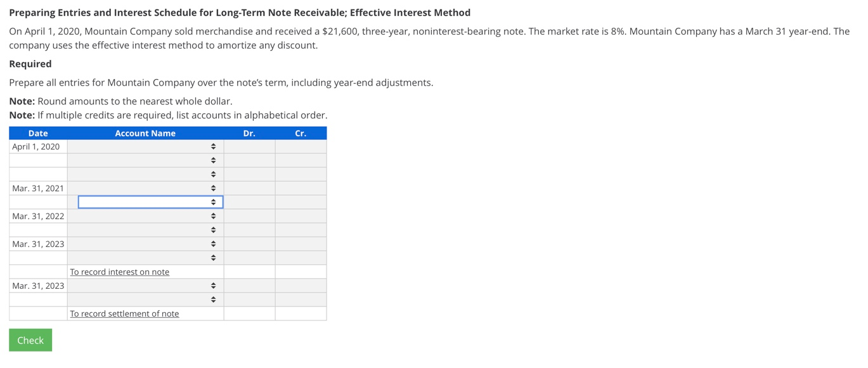Click the Dr. column header
The height and width of the screenshot is (368, 868).
pyautogui.click(x=249, y=133)
